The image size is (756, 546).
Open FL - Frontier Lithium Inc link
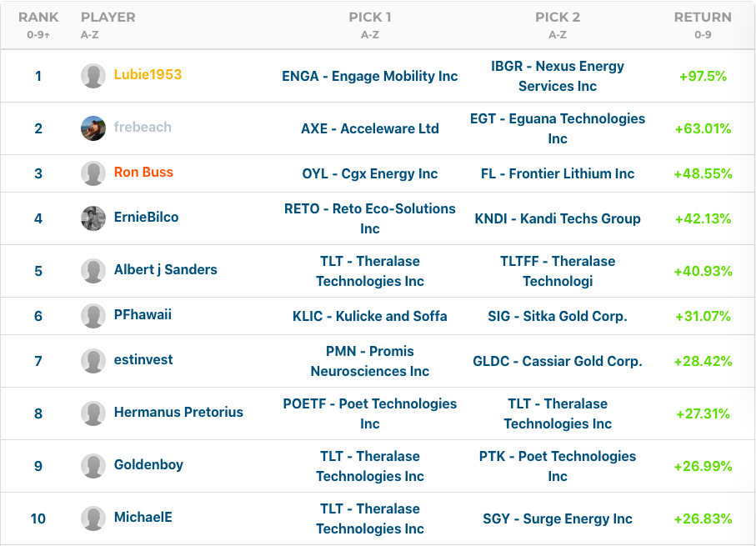(558, 173)
